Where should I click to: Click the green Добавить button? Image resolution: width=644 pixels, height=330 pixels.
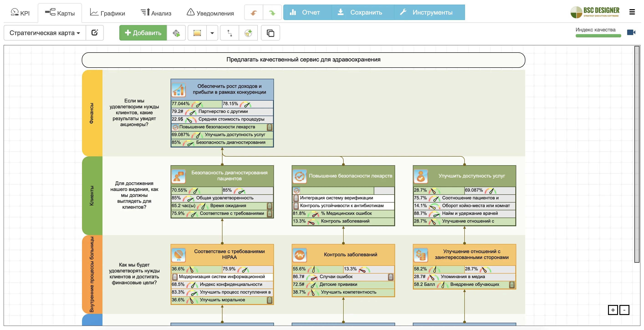(x=143, y=33)
